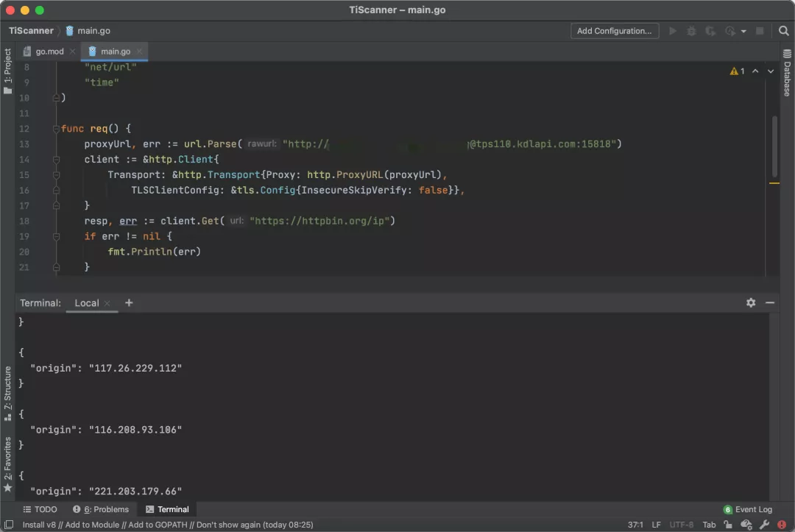
Task: Select the Local terminal tab
Action: click(x=87, y=303)
